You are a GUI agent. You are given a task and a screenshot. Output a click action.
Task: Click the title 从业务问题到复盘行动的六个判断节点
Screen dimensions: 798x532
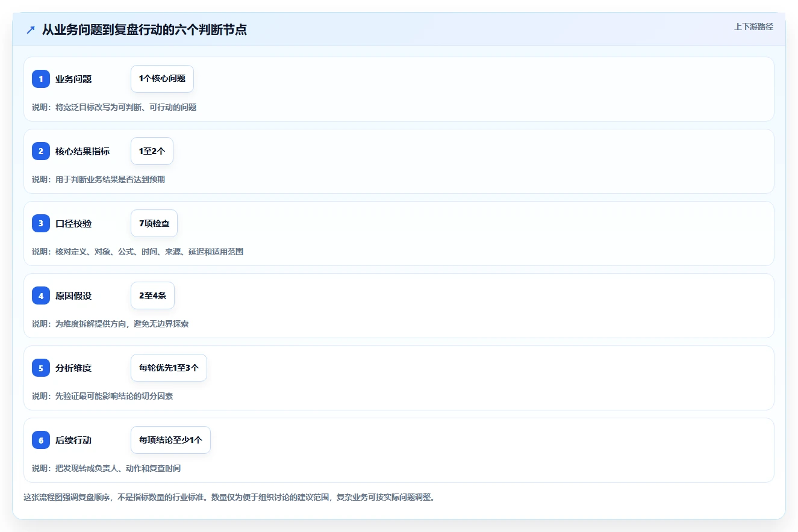click(x=145, y=29)
